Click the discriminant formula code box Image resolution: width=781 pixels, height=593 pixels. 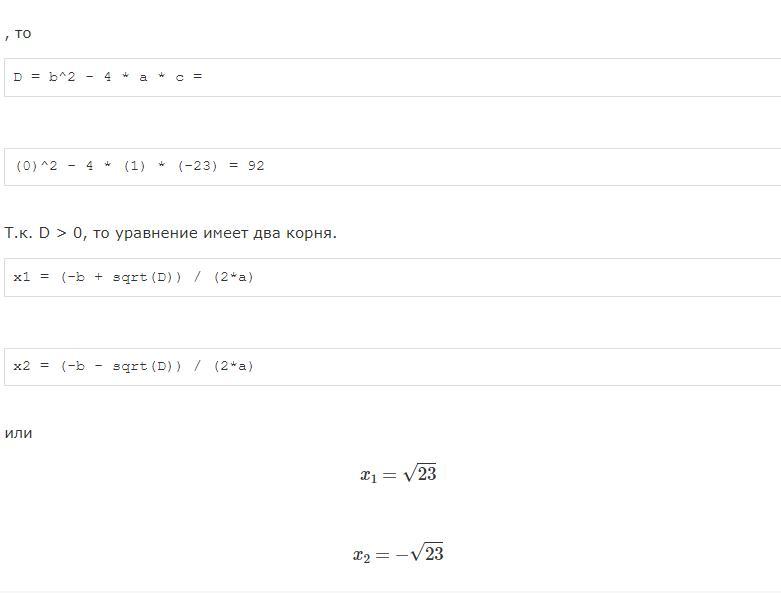[x=392, y=77]
